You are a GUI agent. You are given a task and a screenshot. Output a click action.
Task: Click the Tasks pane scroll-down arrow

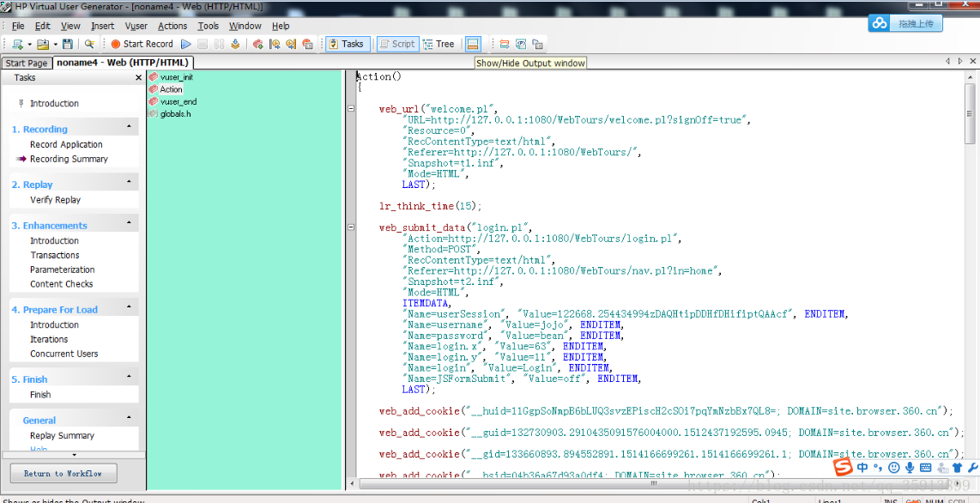point(74,455)
